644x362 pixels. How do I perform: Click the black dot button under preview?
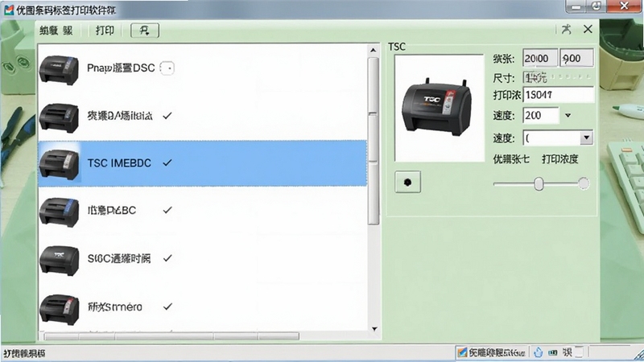(407, 183)
